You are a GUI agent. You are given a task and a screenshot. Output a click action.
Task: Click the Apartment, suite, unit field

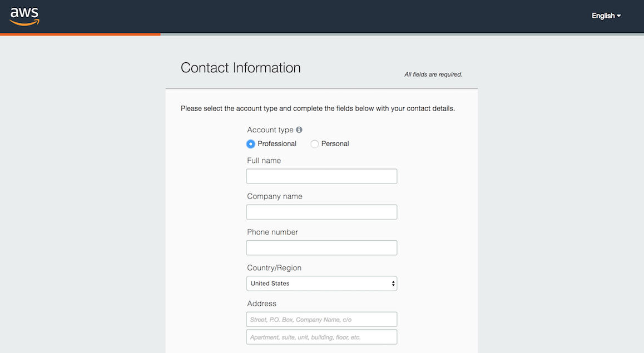point(321,337)
